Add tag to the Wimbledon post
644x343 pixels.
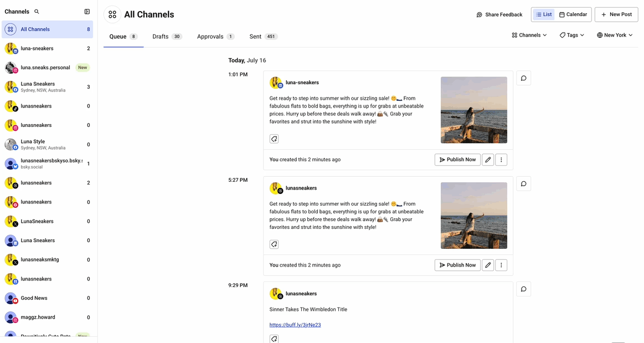pyautogui.click(x=274, y=339)
